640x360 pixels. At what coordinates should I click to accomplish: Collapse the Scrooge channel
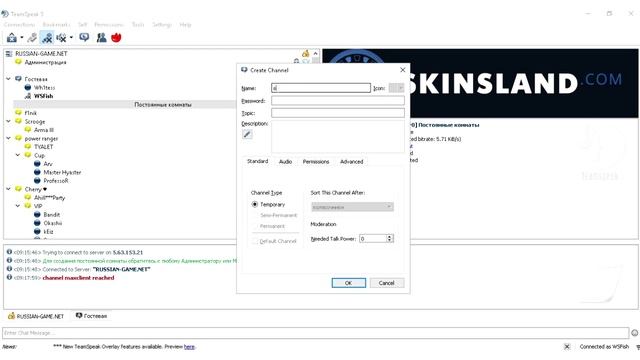pos(9,121)
